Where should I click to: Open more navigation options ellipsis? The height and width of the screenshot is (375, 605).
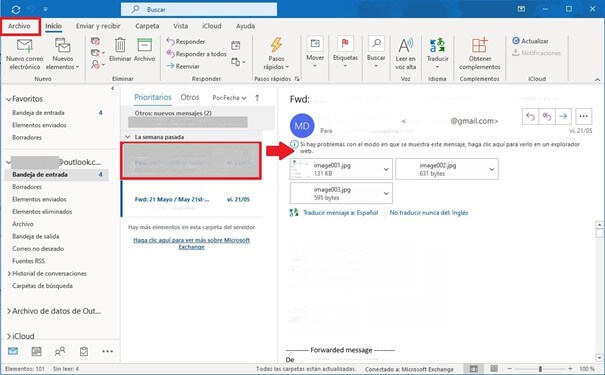point(108,351)
